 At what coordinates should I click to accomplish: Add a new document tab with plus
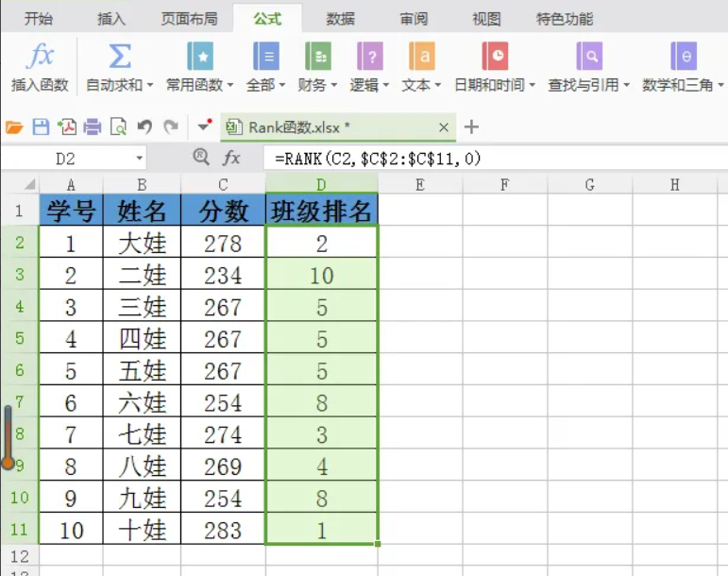point(471,127)
